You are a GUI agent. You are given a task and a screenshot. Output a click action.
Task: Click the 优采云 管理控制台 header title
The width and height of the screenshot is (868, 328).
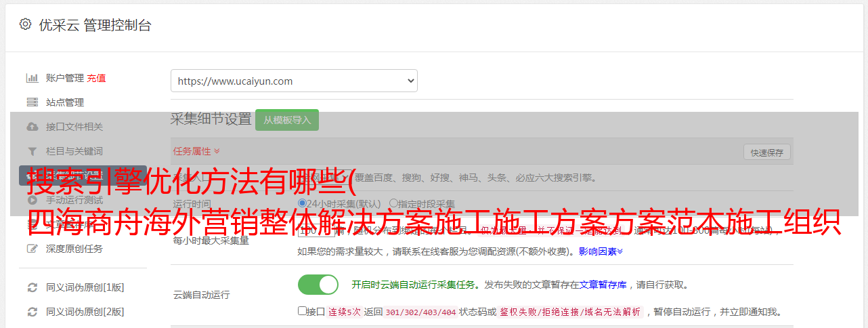(95, 25)
